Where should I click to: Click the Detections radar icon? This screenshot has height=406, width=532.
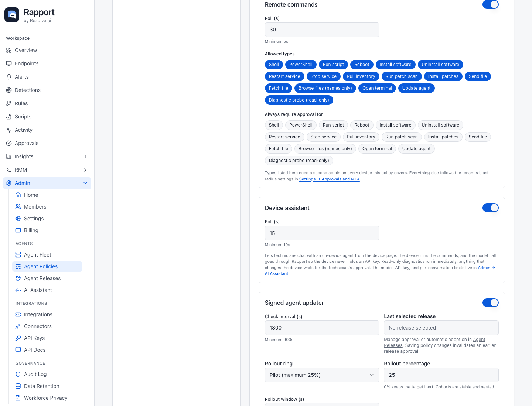9,90
